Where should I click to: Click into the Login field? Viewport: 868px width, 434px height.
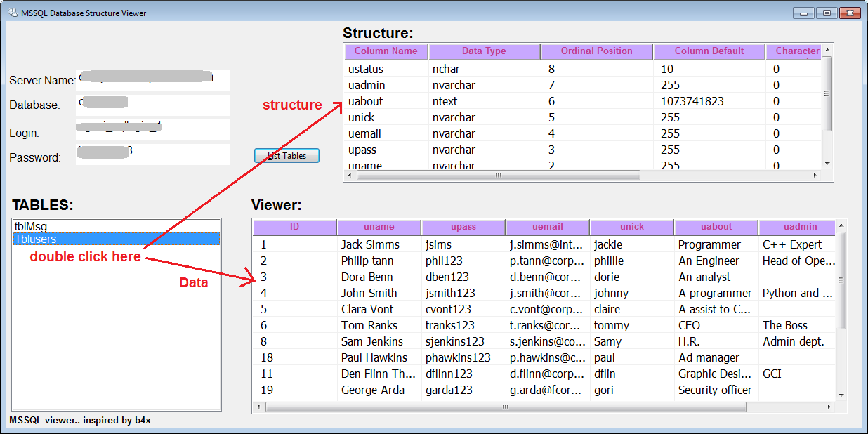(x=153, y=130)
